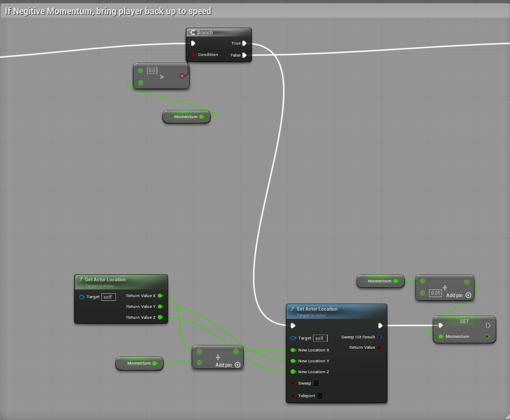Click the red Condition pin on Branch
The height and width of the screenshot is (420, 510).
click(x=193, y=55)
